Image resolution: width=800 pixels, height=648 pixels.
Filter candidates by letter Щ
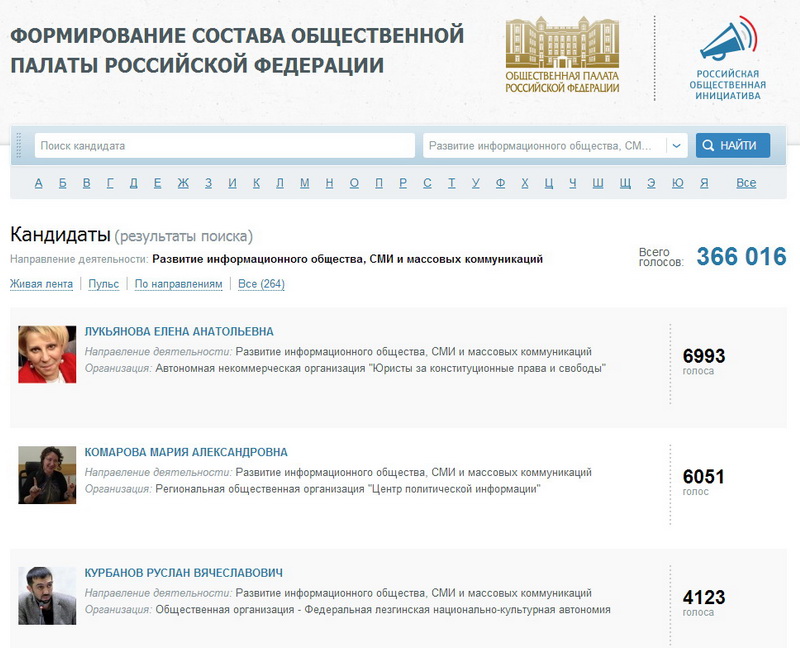pos(626,183)
